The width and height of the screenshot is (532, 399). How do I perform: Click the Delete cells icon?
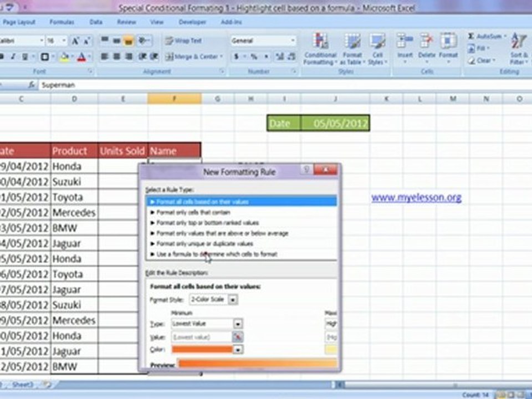click(x=427, y=42)
